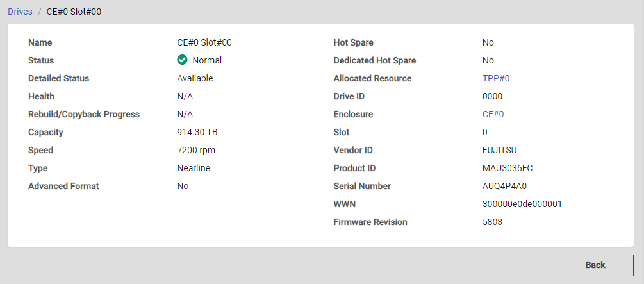Click the green Normal status checkmark icon
The width and height of the screenshot is (644, 284).
coord(182,60)
